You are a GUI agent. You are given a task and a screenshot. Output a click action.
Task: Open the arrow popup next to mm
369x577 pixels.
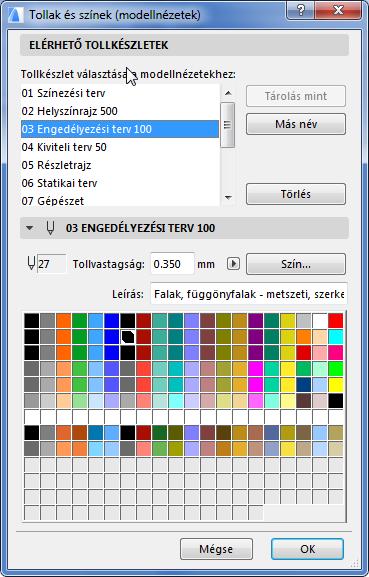(x=233, y=264)
